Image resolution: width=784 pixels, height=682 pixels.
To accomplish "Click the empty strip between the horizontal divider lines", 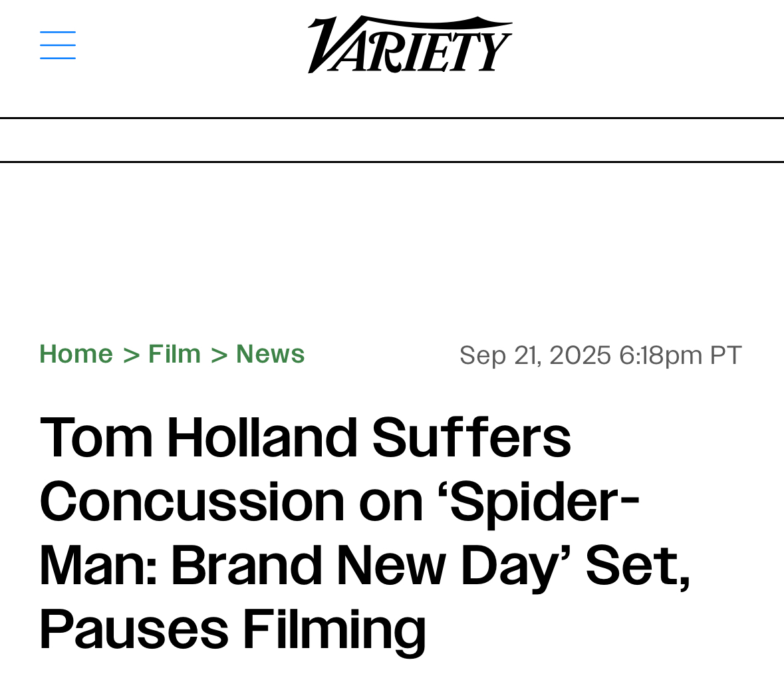I will tap(392, 140).
